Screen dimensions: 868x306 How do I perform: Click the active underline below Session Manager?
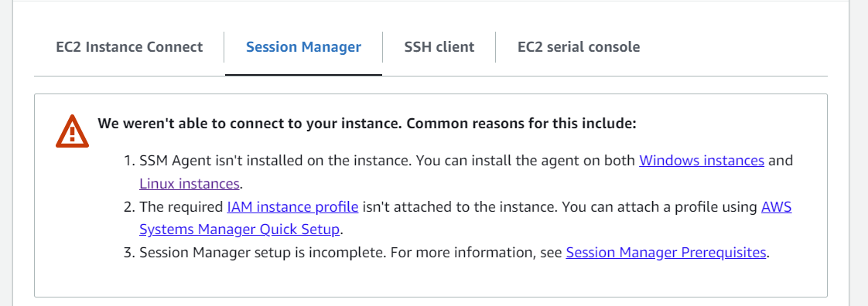point(303,75)
